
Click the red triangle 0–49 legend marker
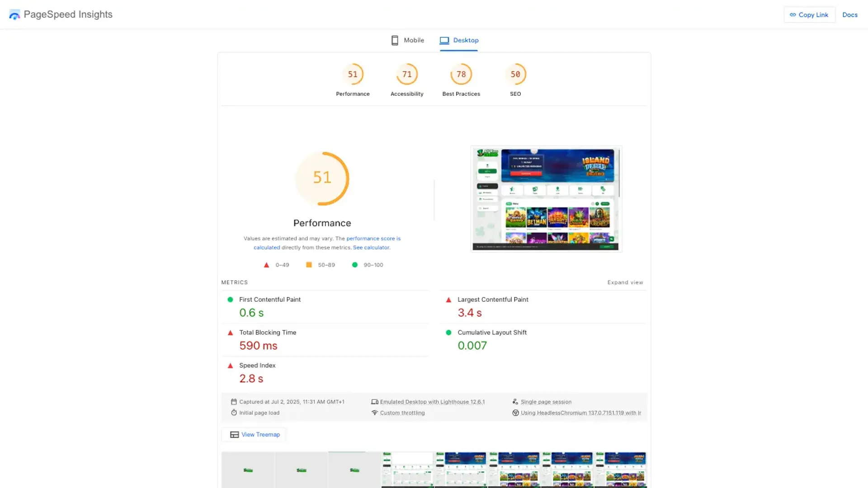(x=266, y=265)
